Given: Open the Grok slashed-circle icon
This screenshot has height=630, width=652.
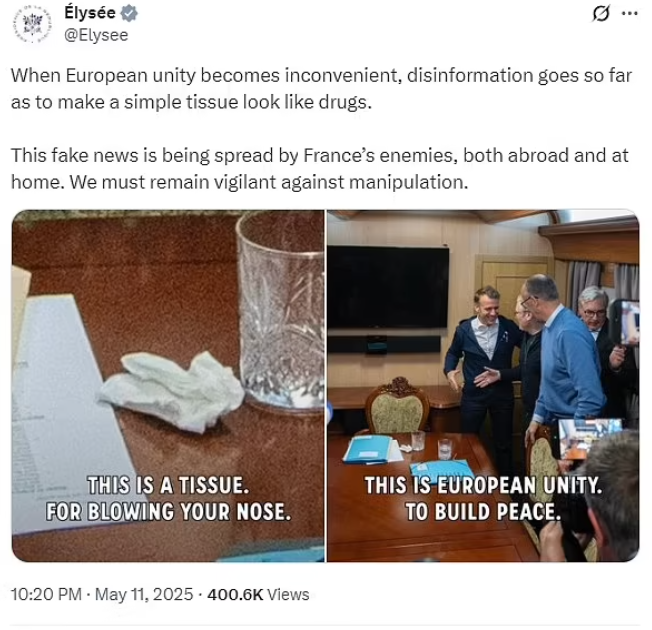Looking at the screenshot, I should coord(601,14).
